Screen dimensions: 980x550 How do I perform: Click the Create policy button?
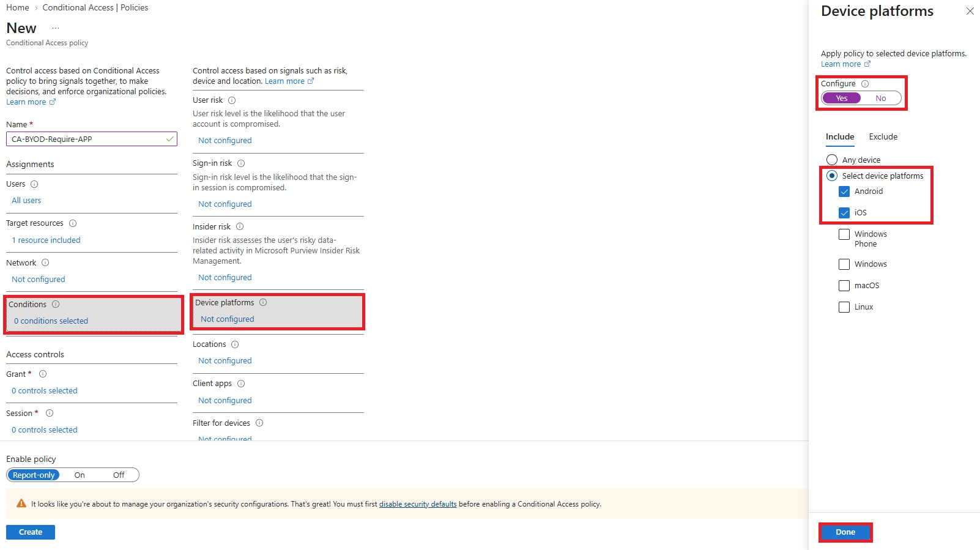coord(31,532)
